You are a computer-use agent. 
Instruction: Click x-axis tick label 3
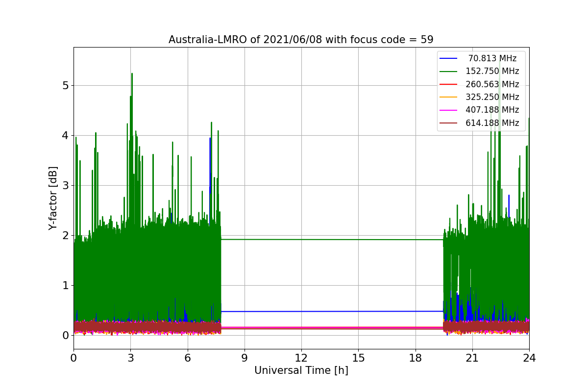[130, 358]
